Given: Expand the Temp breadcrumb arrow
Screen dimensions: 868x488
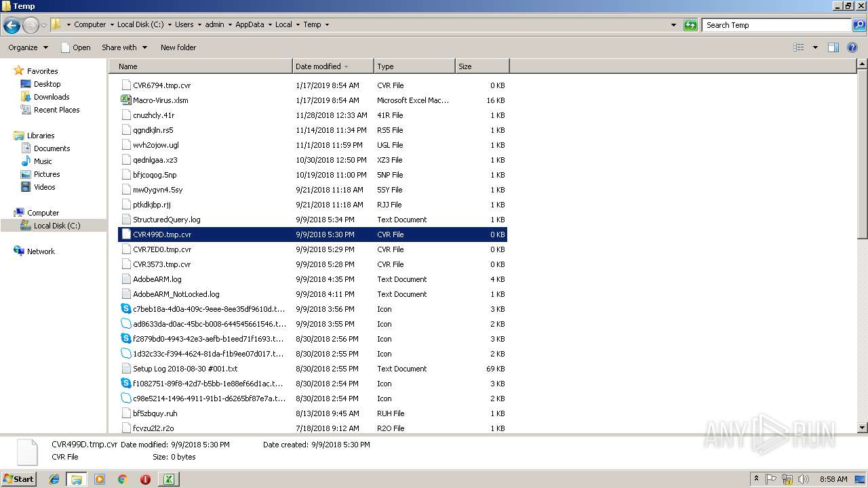Looking at the screenshot, I should pos(326,25).
